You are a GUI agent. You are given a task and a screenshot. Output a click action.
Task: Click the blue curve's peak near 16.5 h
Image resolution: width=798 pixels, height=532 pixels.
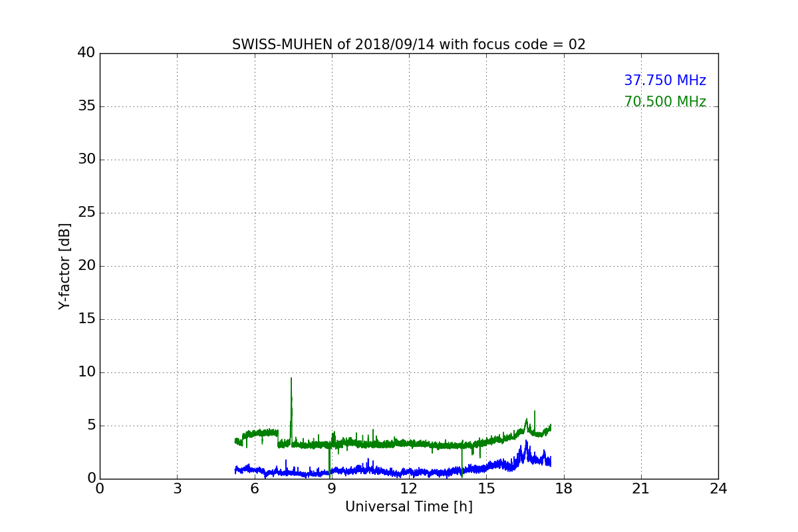pos(526,441)
